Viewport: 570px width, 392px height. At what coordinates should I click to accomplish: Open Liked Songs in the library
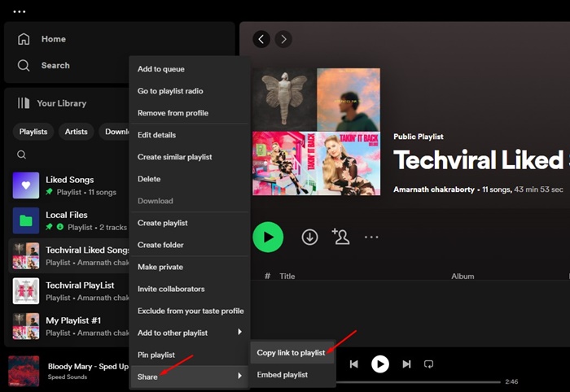pos(69,185)
